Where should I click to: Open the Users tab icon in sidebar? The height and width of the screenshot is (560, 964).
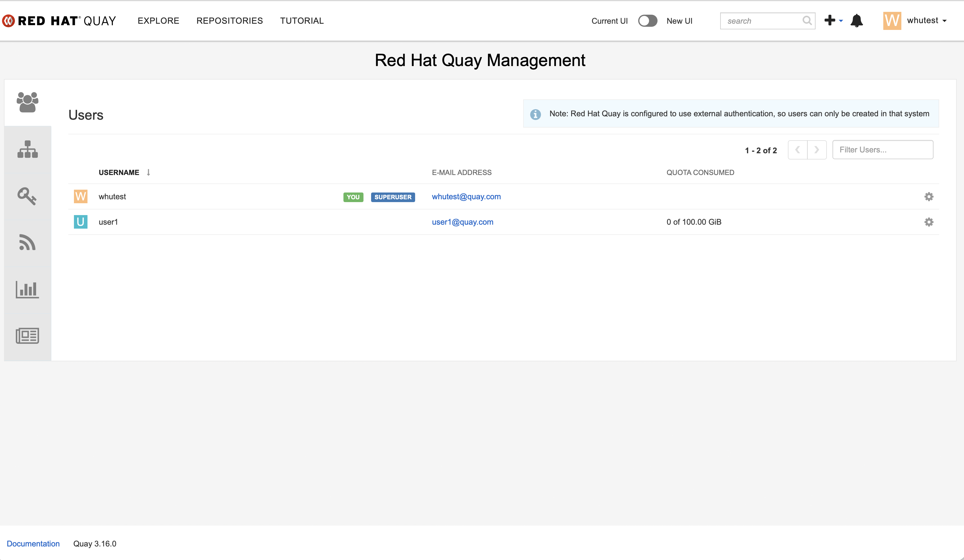point(28,102)
